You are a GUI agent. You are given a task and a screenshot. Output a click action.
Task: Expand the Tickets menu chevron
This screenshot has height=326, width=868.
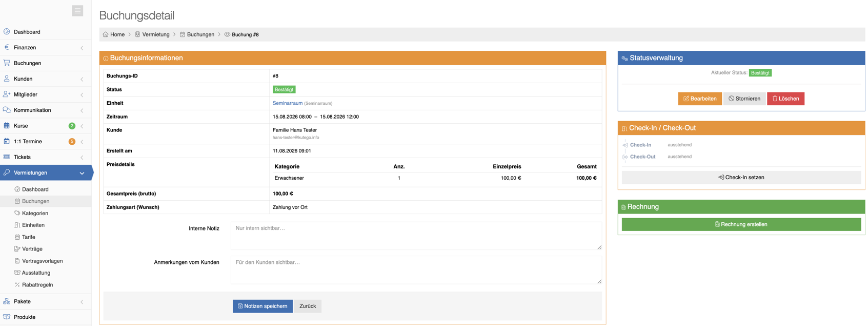coord(82,158)
